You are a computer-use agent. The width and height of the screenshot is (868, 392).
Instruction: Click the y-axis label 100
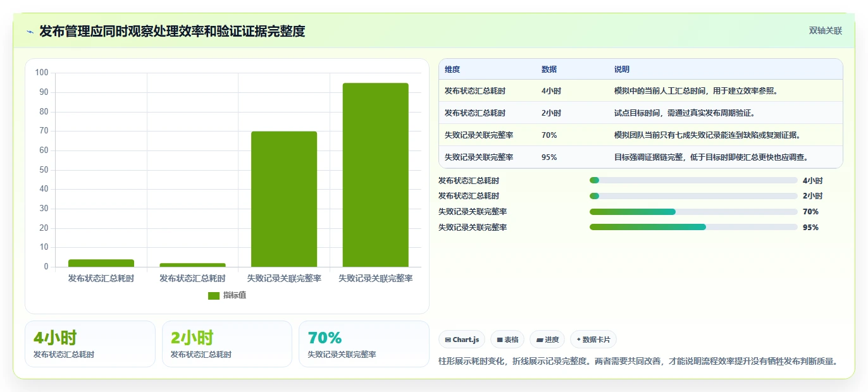coord(42,73)
